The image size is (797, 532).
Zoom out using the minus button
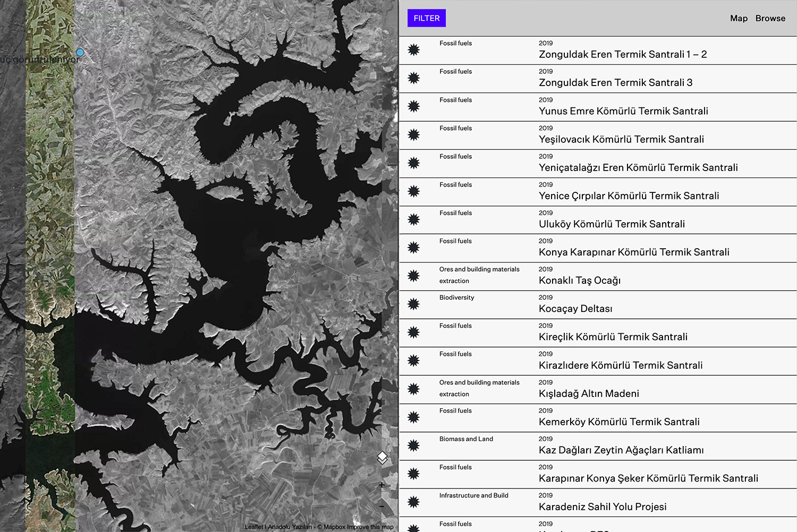[x=381, y=507]
